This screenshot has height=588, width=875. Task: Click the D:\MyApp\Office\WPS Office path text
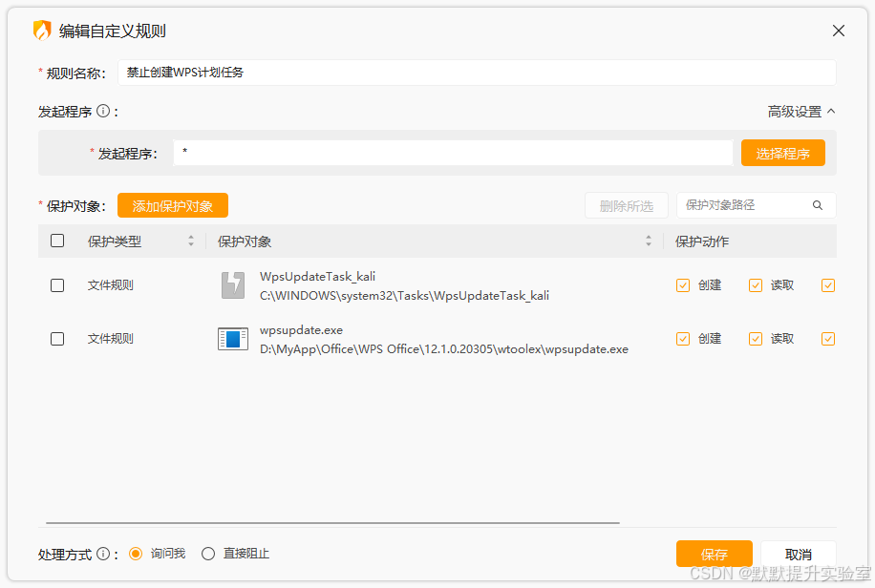pyautogui.click(x=444, y=348)
